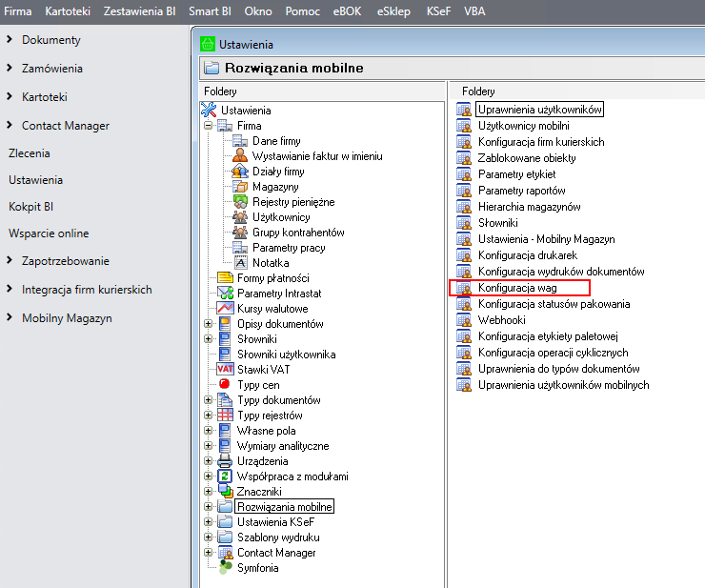Image resolution: width=705 pixels, height=588 pixels.
Task: Collapse the Firma tree node
Action: (209, 126)
